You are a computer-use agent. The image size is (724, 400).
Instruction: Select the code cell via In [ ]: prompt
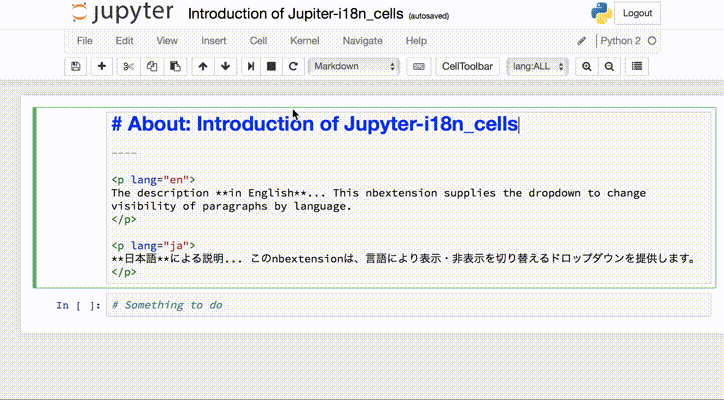tap(78, 305)
